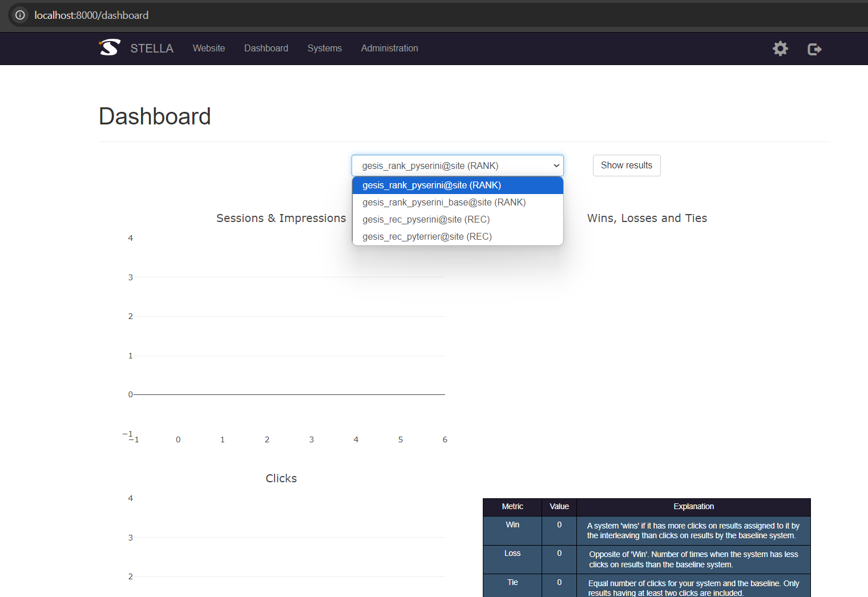Open the Website nav item
This screenshot has width=868, height=597.
(x=208, y=49)
